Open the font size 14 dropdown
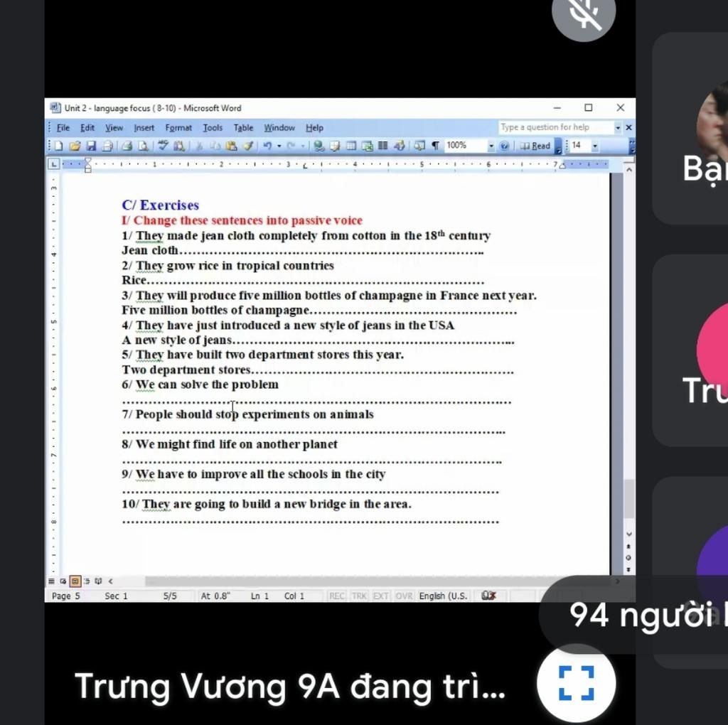 pos(595,146)
